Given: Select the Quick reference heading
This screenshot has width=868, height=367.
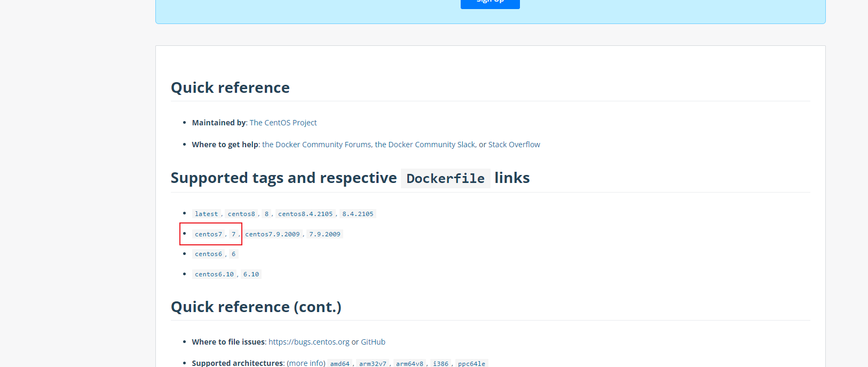Looking at the screenshot, I should [x=230, y=87].
